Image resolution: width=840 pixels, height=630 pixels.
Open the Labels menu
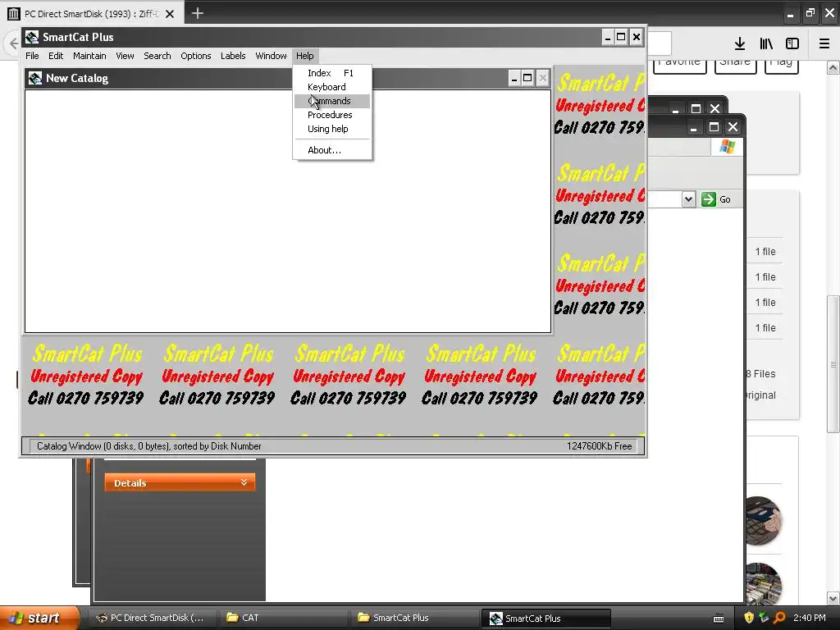tap(233, 56)
